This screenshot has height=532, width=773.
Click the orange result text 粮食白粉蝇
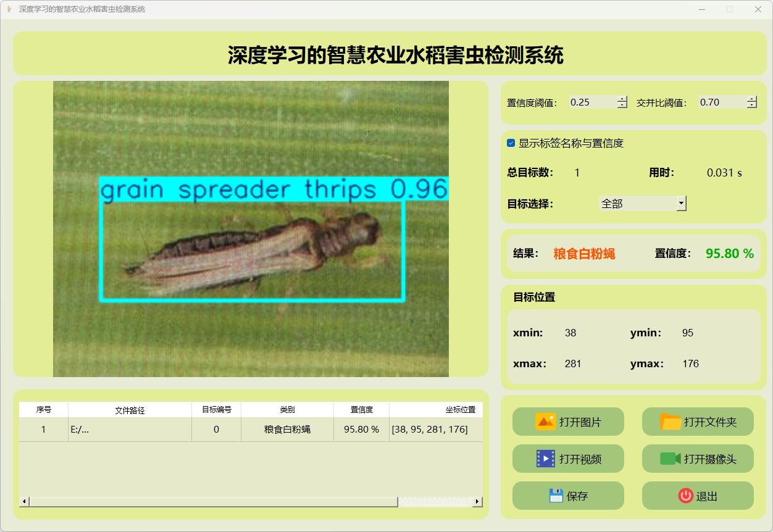point(584,254)
